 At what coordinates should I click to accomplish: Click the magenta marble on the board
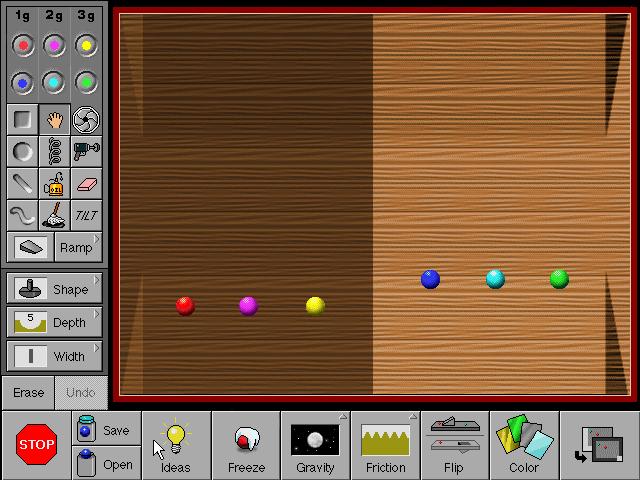[x=248, y=306]
